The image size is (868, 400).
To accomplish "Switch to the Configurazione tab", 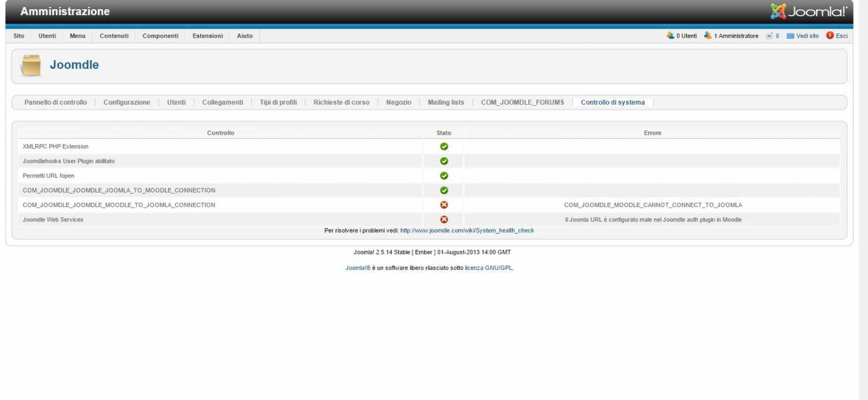I will tap(127, 102).
